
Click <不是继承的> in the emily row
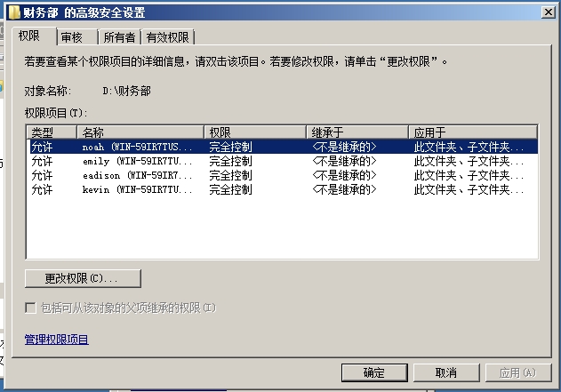(345, 161)
